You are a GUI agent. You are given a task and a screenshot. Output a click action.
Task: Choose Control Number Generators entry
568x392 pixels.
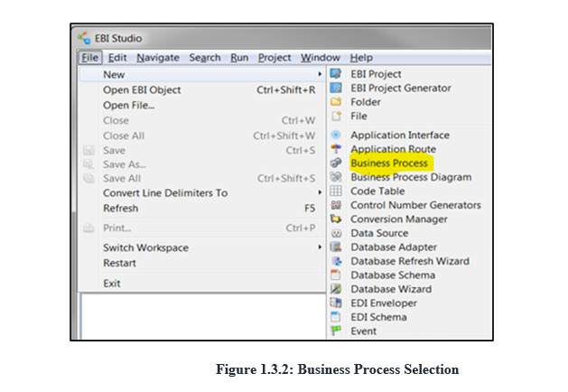click(415, 205)
